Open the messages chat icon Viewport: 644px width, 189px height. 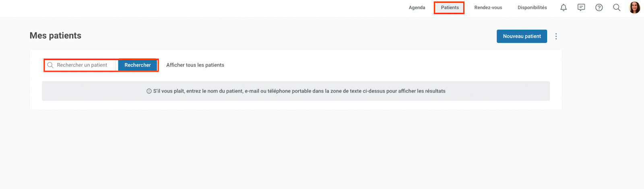click(x=581, y=8)
